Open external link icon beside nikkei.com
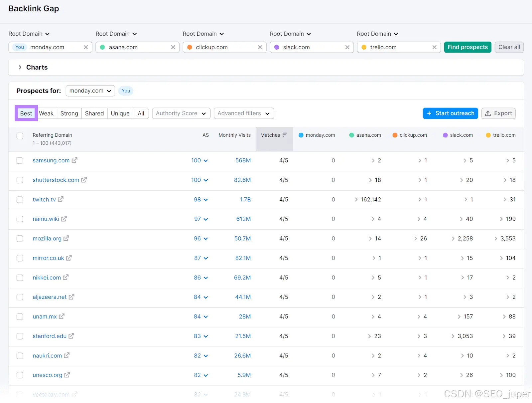 pos(66,277)
